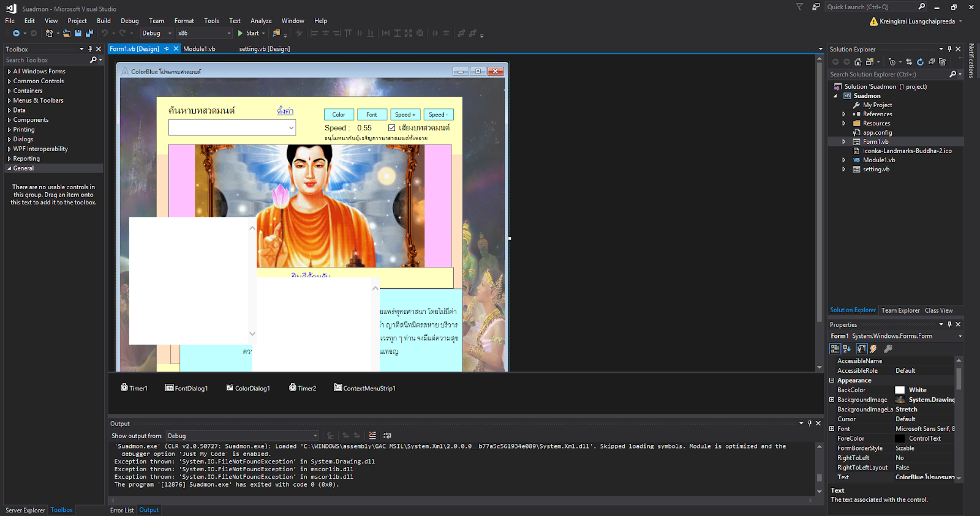Open the Build menu

click(x=104, y=21)
